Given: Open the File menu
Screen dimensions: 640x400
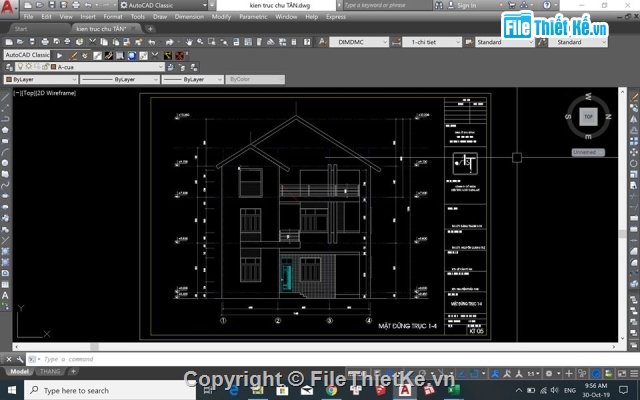Looking at the screenshot, I should click(x=29, y=17).
